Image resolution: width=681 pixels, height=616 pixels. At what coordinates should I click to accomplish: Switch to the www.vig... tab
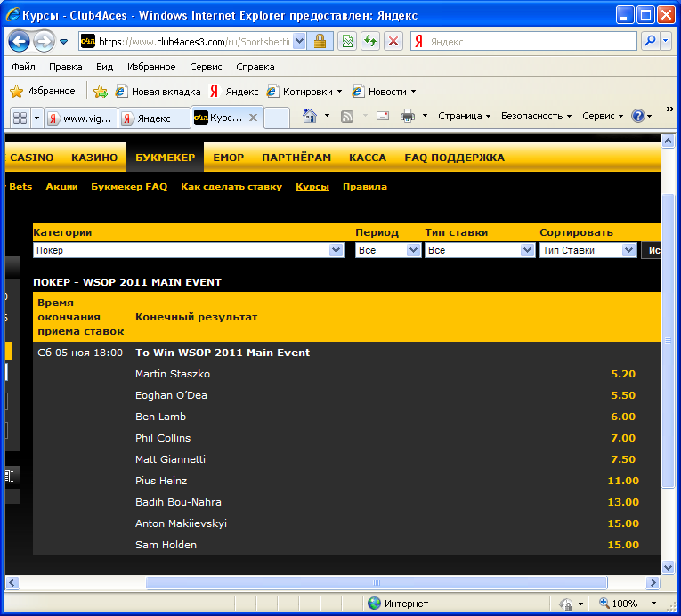pos(81,118)
